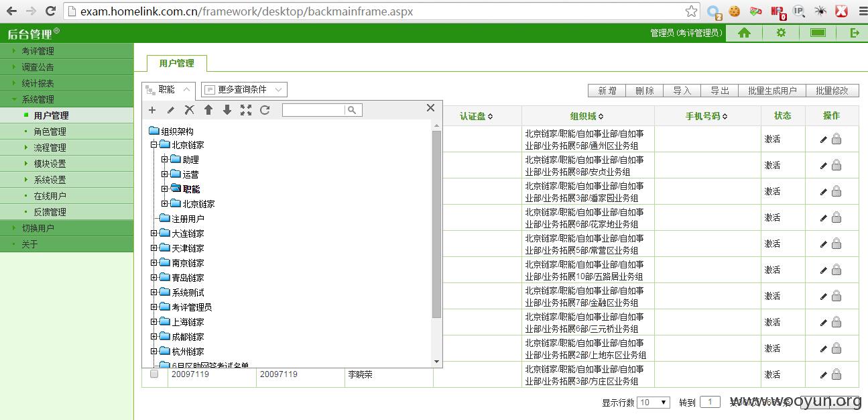The image size is (868, 420).
Task: Select the 注册用户 tree item
Action: pyautogui.click(x=188, y=219)
